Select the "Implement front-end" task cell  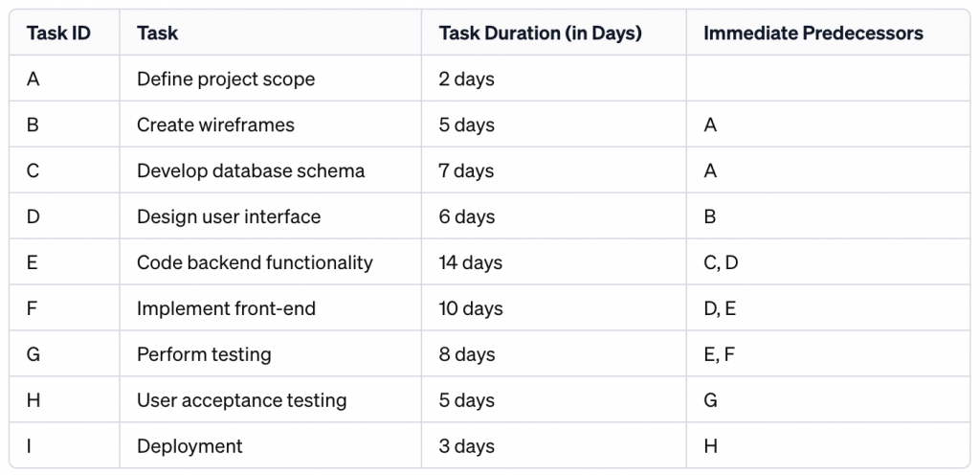coord(226,308)
